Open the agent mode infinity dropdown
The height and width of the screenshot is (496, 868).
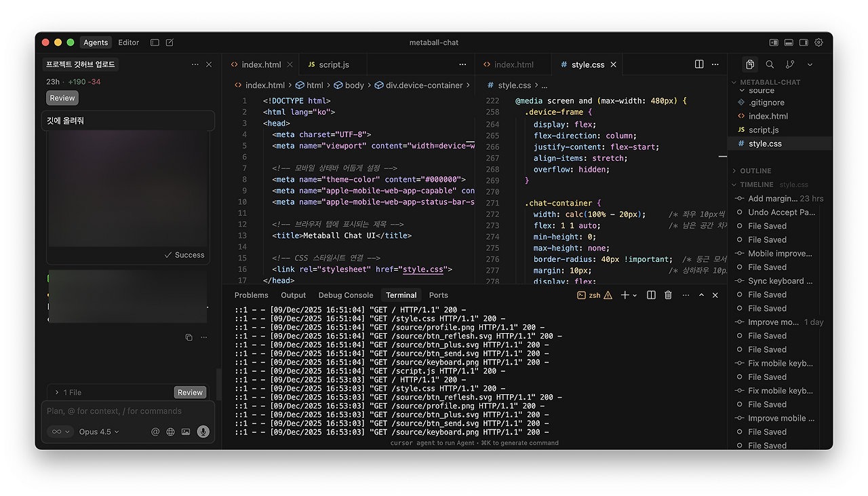coord(60,432)
